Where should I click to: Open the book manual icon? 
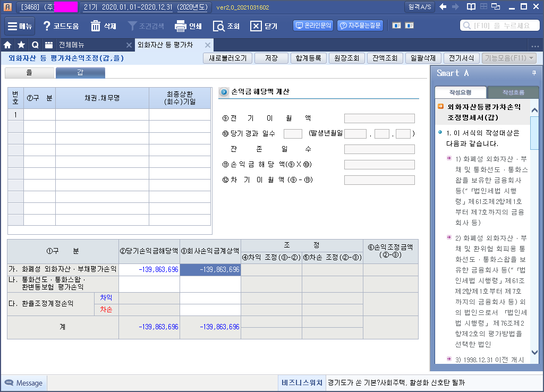point(471,6)
